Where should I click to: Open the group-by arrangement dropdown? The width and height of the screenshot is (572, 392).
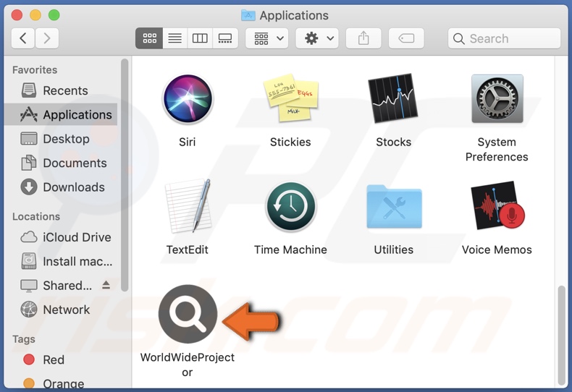click(267, 38)
